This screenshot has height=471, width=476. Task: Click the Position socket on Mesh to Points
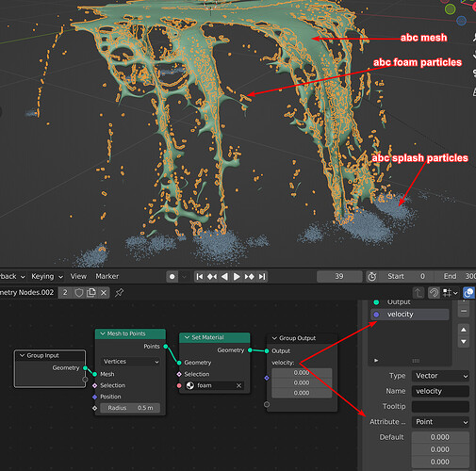tap(95, 397)
